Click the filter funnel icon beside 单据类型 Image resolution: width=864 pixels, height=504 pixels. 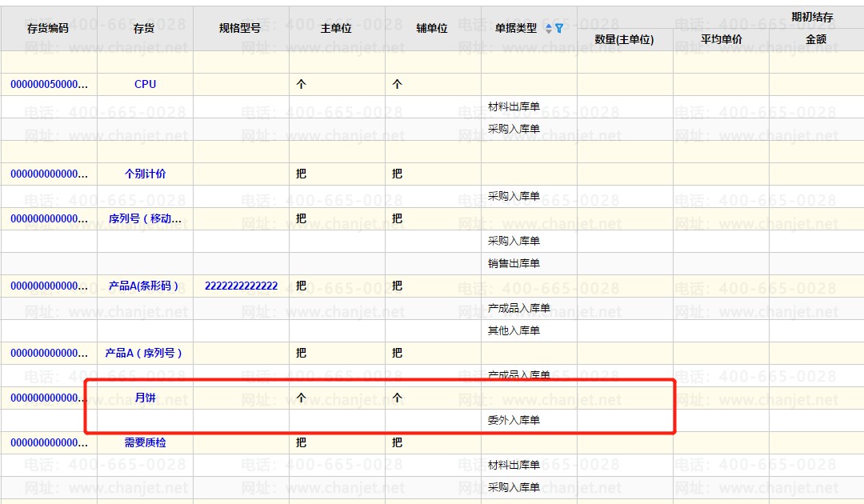point(558,28)
